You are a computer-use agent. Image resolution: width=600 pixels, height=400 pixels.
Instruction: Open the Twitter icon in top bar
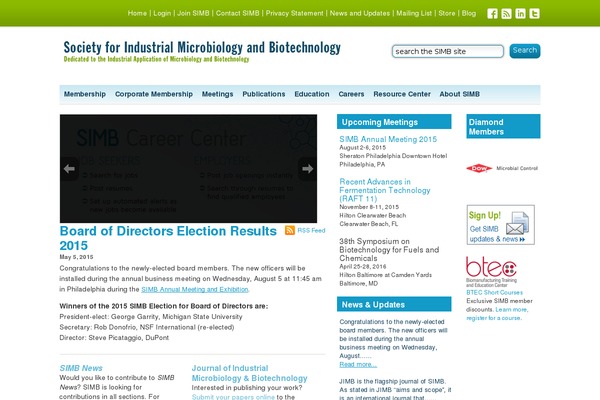535,14
